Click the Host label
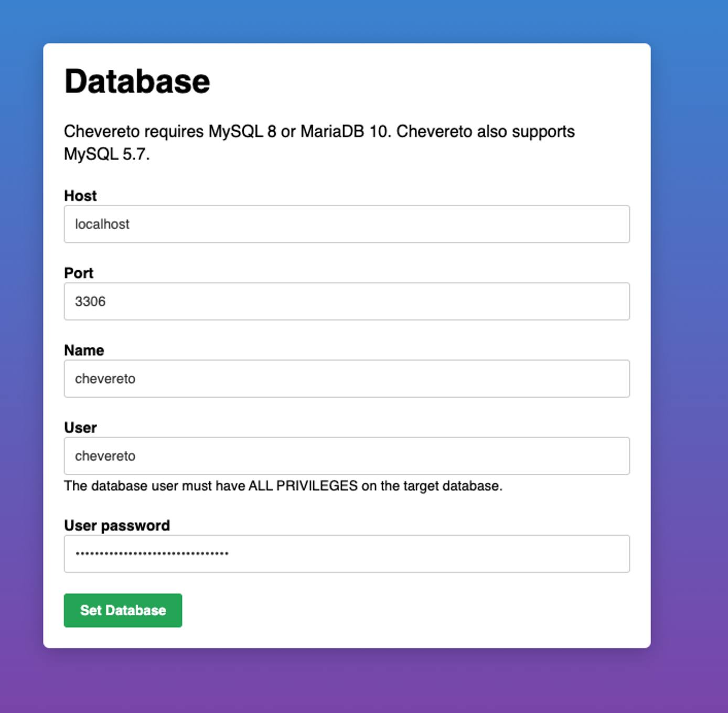The height and width of the screenshot is (713, 728). coord(80,196)
